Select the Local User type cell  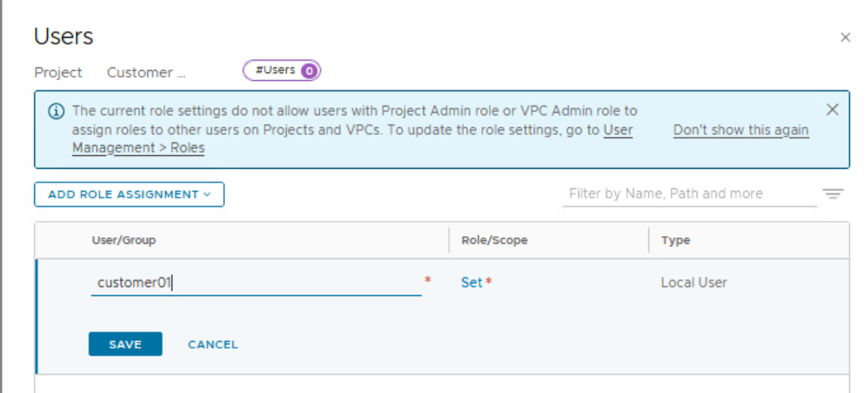tap(693, 282)
